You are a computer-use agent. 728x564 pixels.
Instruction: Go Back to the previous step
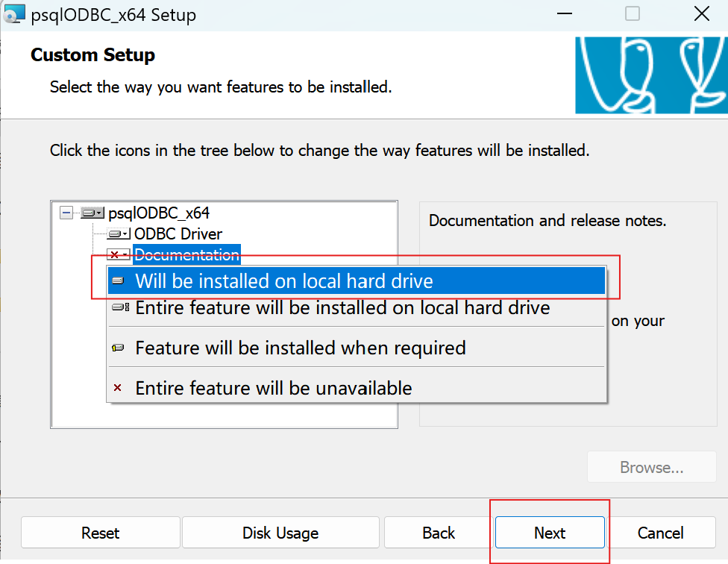point(439,533)
